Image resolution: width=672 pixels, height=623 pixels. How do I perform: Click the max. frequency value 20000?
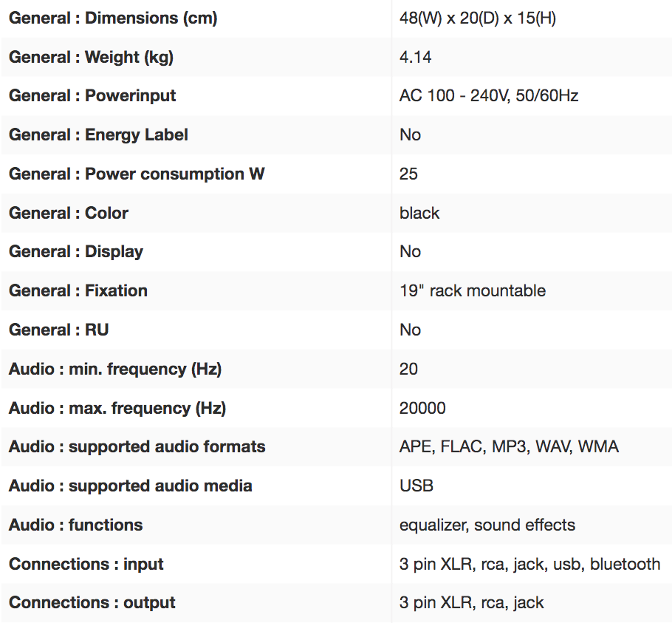click(422, 408)
